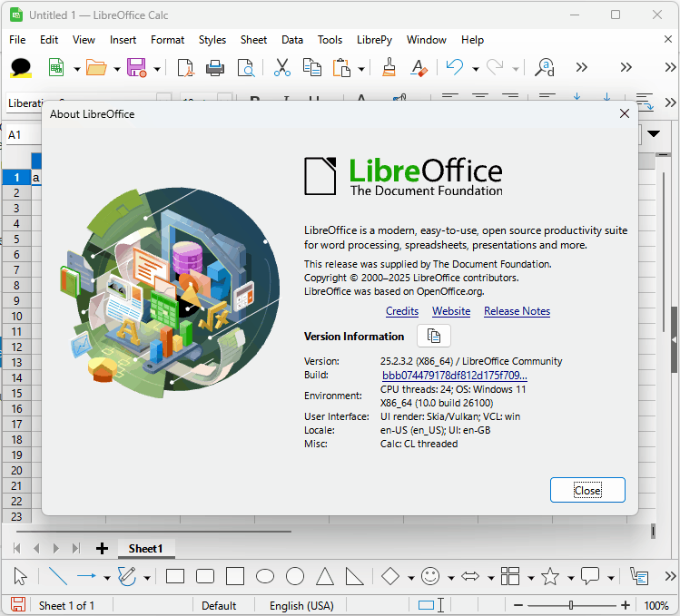This screenshot has width=680, height=616.
Task: Select the Smiley Face symbol shape
Action: (x=430, y=577)
